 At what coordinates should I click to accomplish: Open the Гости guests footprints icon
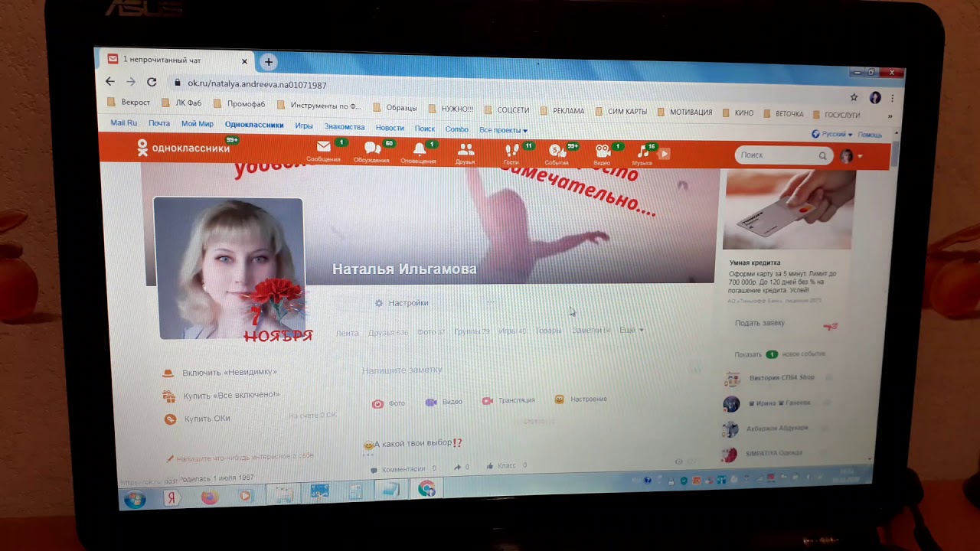pos(511,153)
